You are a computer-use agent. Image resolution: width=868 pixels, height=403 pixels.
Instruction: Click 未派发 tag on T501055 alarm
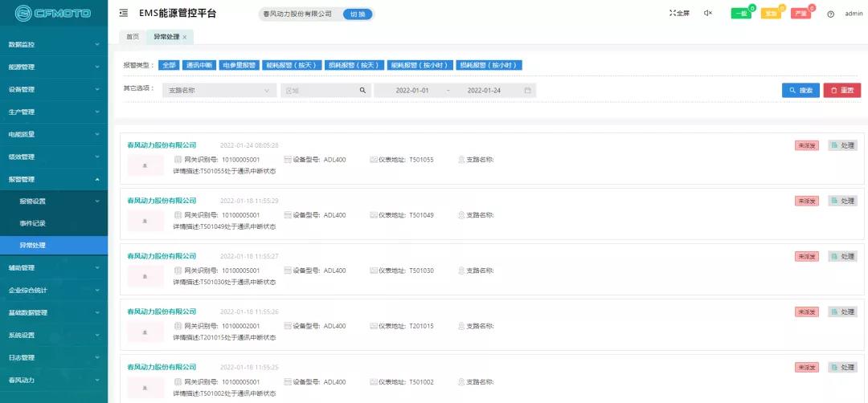[807, 145]
